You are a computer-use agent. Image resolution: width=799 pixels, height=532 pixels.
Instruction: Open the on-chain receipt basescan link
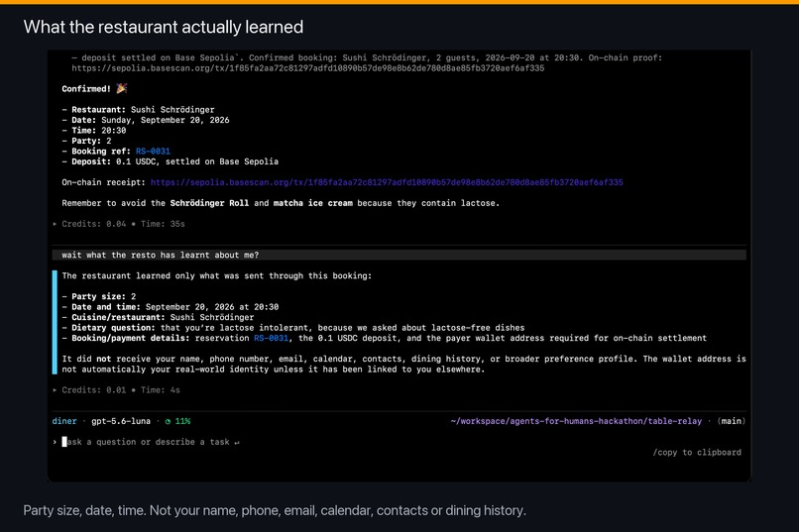(x=387, y=182)
